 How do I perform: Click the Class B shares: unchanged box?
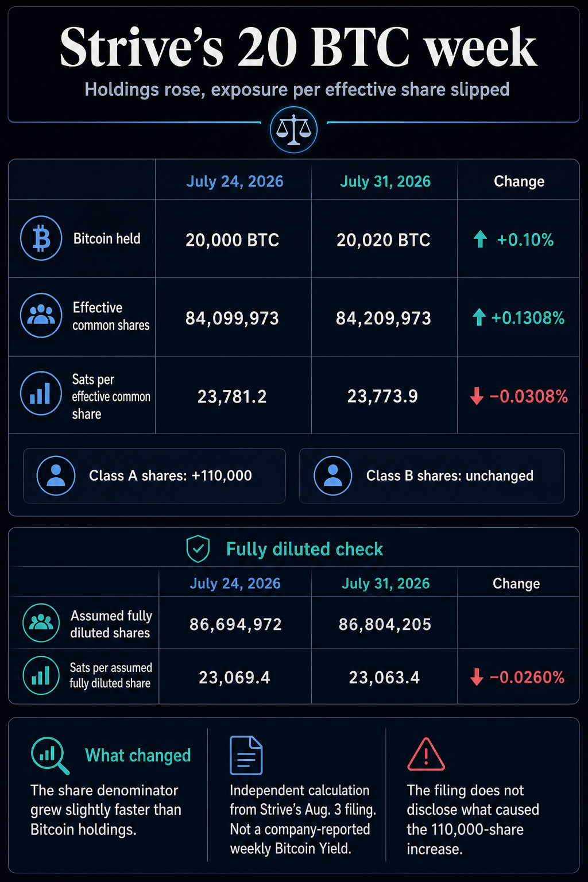tap(432, 475)
